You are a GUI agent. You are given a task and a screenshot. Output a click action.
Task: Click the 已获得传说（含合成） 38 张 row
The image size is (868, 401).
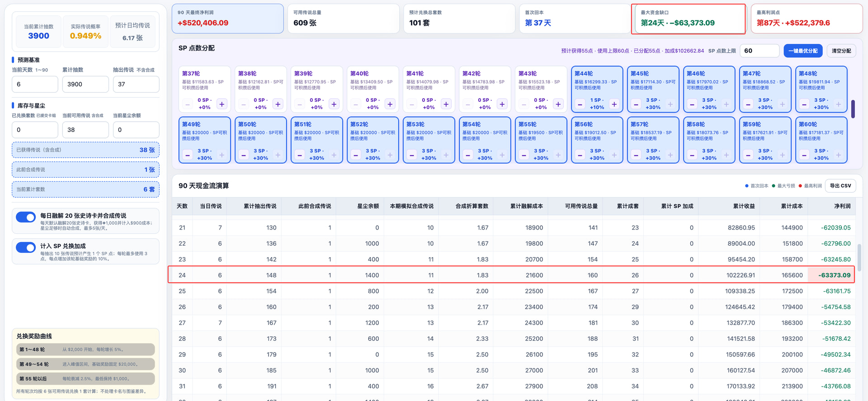85,150
